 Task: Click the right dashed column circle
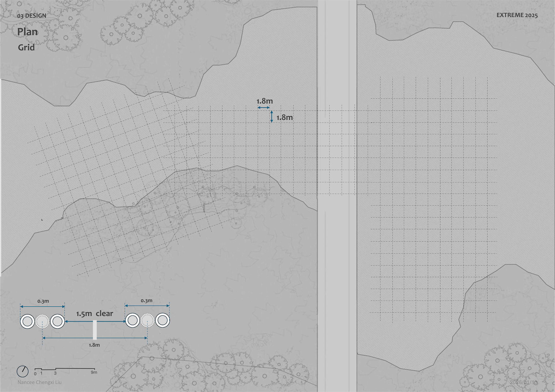tap(147, 320)
